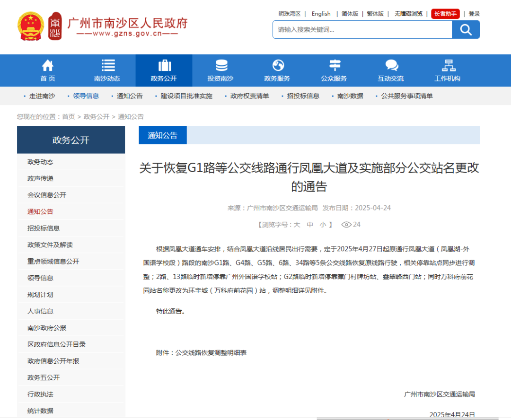Click the 南沙动态 list icon
This screenshot has width=511, height=420.
click(108, 65)
